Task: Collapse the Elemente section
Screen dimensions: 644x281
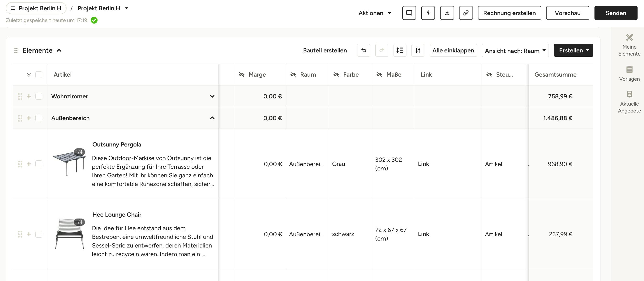Action: 59,51
